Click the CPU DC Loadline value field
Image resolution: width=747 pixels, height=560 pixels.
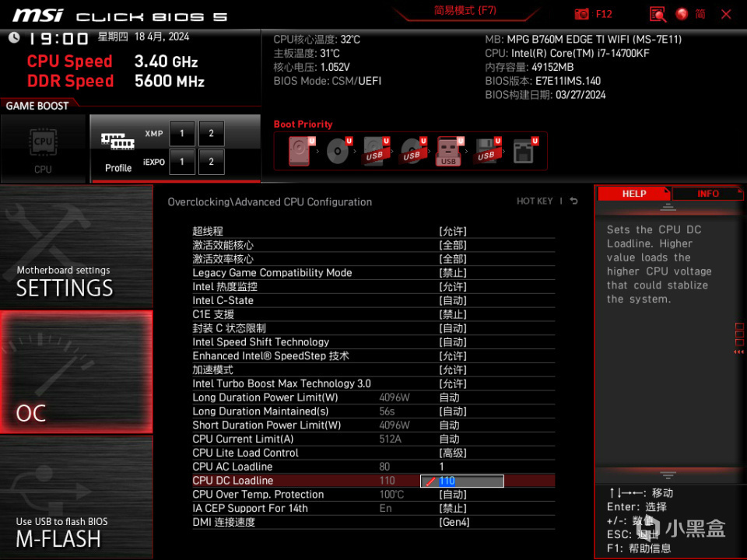[x=461, y=481]
